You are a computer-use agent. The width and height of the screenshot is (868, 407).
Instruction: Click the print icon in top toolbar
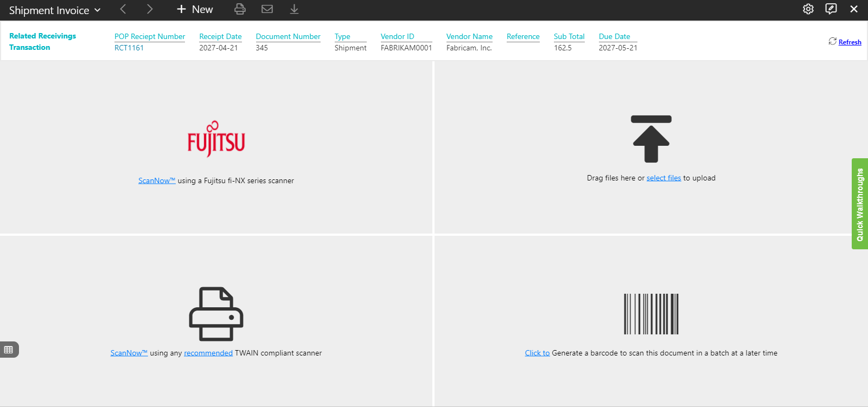click(240, 9)
